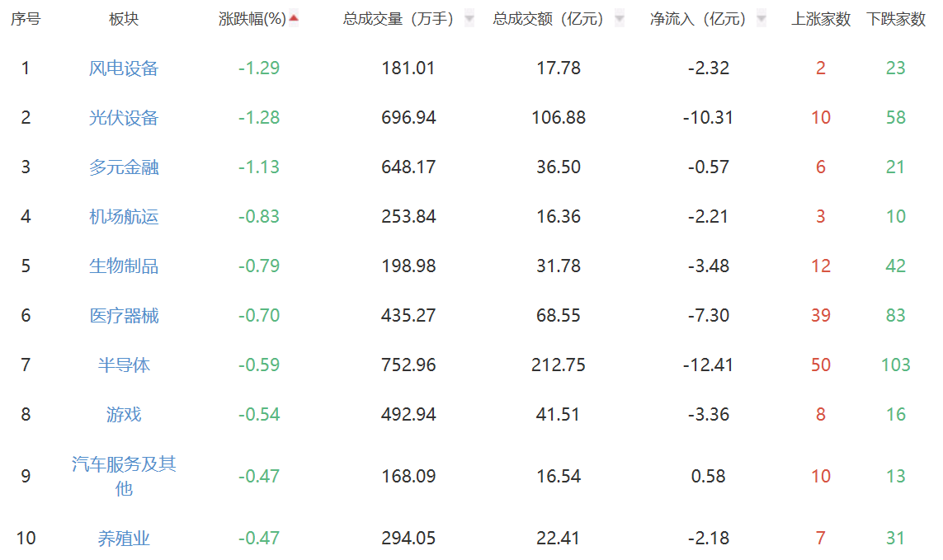Open the 光伏设备 sector link
This screenshot has height=560, width=943.
(x=124, y=118)
